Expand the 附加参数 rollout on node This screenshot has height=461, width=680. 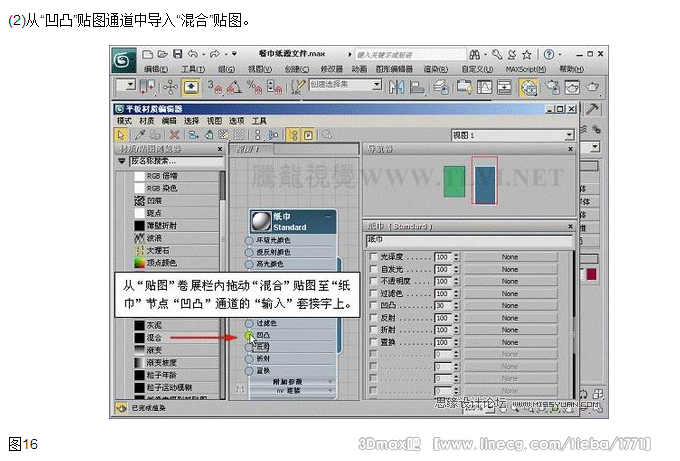click(289, 381)
